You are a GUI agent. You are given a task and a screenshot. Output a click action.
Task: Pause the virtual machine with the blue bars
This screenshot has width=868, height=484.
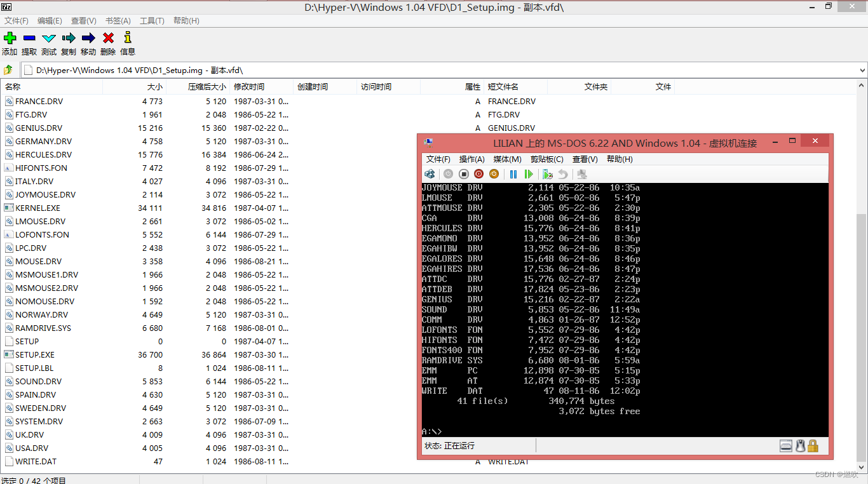(x=513, y=174)
